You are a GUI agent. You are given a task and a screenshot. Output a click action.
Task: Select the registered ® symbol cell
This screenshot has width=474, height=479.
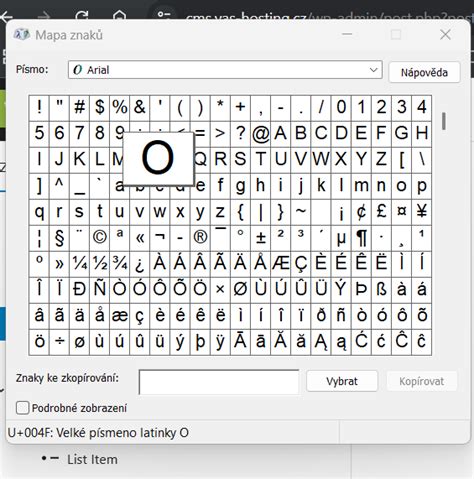point(200,238)
